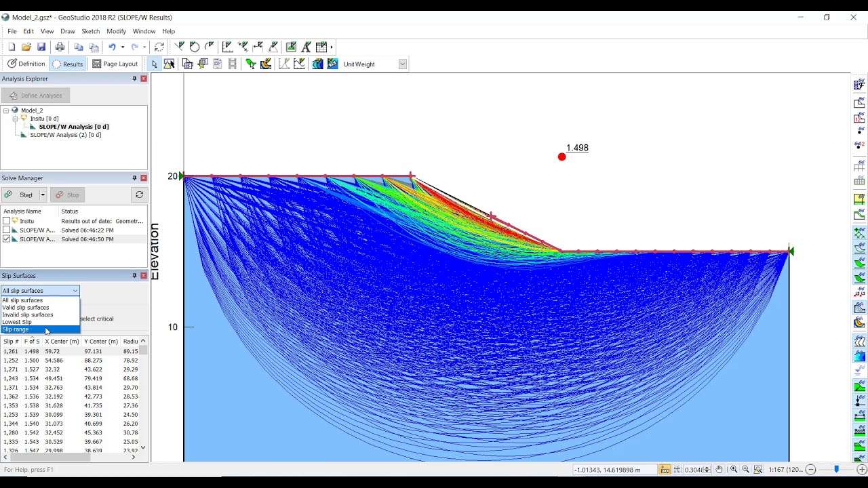
Task: Click the Print icon
Action: click(x=60, y=47)
